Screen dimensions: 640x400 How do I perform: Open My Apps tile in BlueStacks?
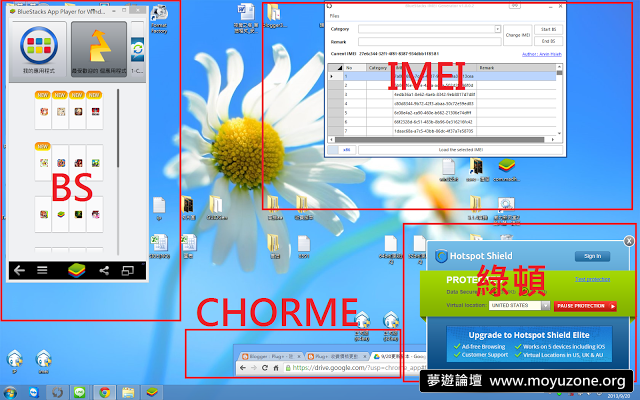(x=39, y=49)
